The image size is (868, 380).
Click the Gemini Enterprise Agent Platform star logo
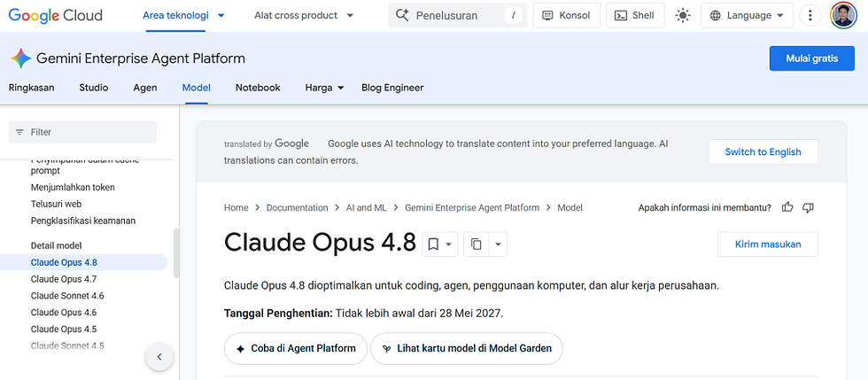20,58
